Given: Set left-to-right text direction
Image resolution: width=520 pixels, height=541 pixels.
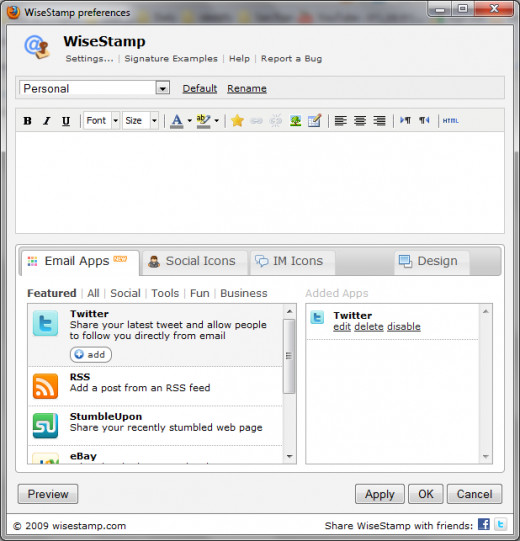Looking at the screenshot, I should 405,120.
